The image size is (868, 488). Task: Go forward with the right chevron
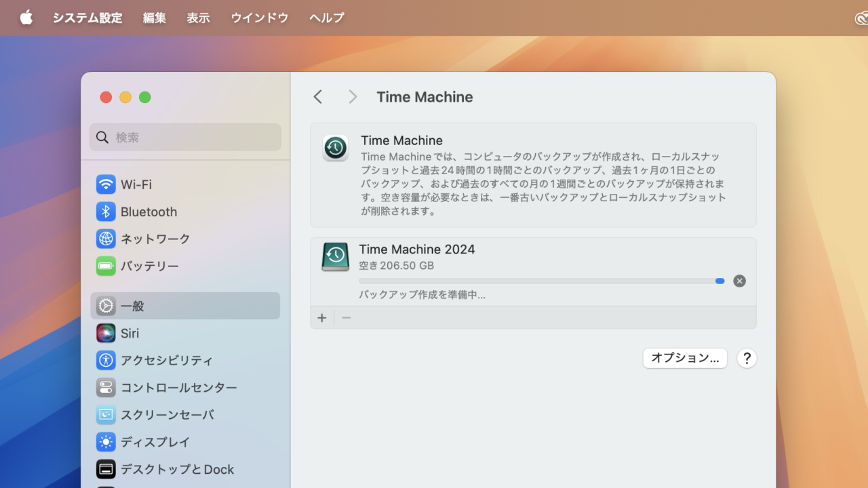[x=352, y=97]
